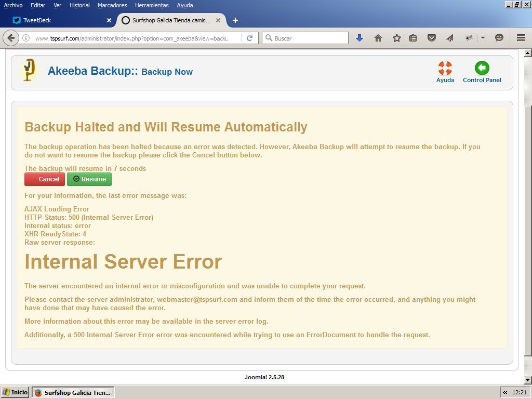This screenshot has width=532, height=399.
Task: Click the Akeeba Backup logo icon
Action: pos(29,70)
